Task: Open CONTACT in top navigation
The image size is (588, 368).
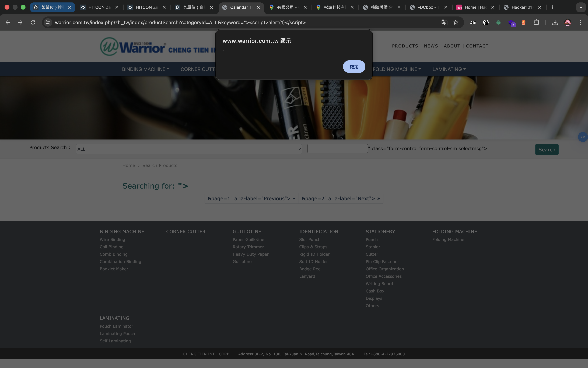Action: [477, 46]
